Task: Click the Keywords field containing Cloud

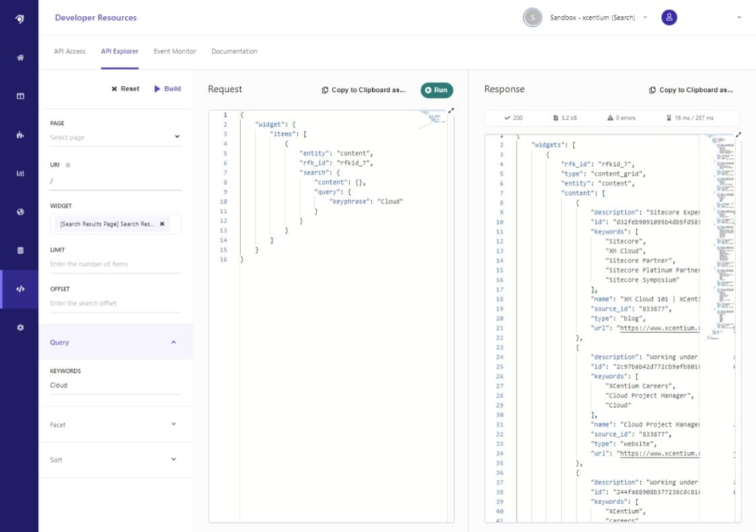Action: (x=115, y=385)
